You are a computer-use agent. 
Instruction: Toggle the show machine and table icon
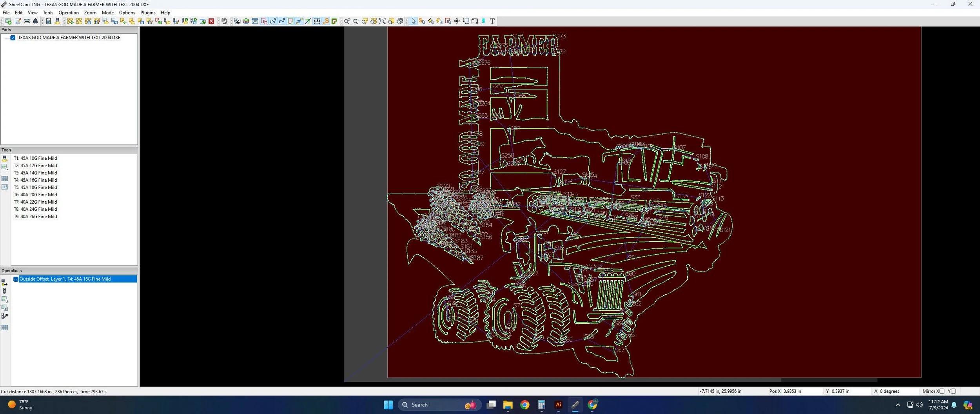point(317,21)
